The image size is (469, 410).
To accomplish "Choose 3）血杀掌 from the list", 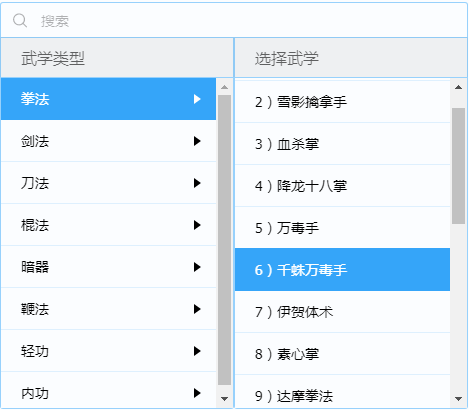I will (x=342, y=144).
